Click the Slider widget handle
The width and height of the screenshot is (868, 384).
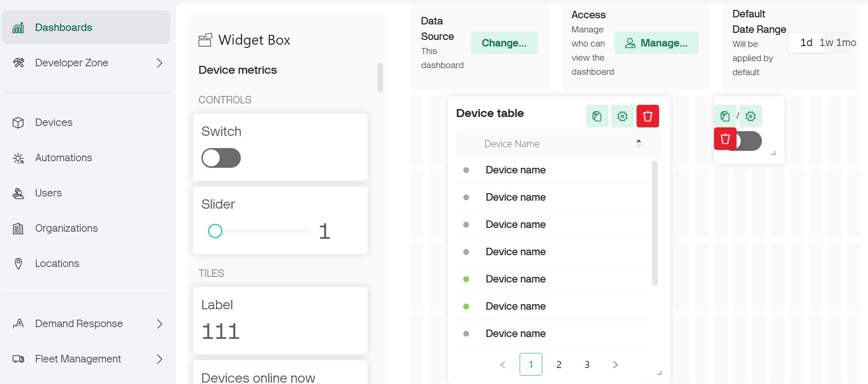pos(215,231)
